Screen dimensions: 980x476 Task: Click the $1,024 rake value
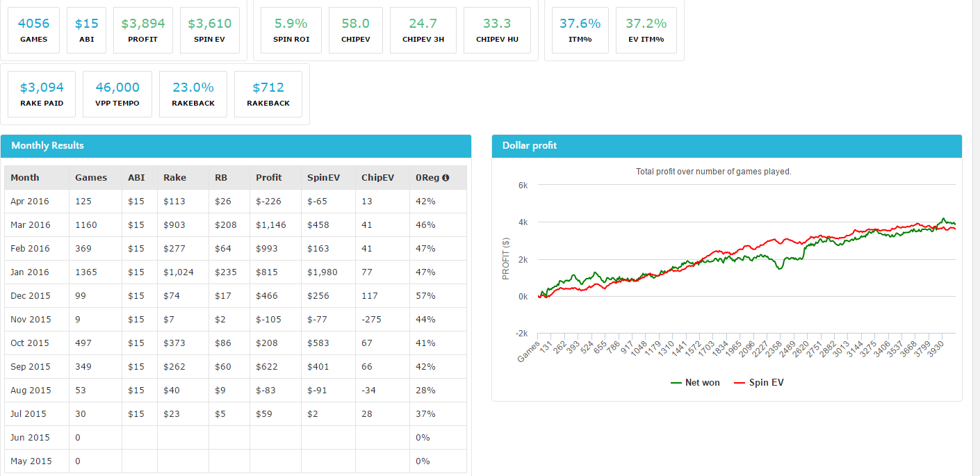coord(179,272)
